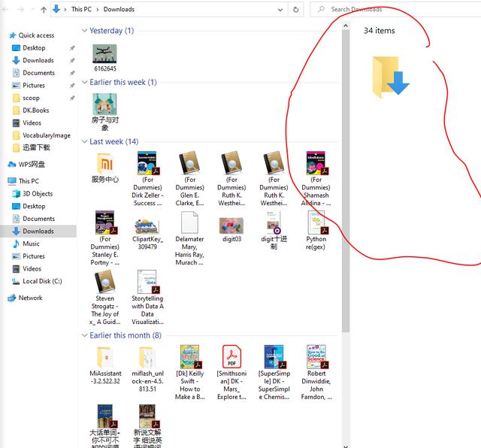Open the [Dk] Keilly Swift PDF
This screenshot has height=448, width=481.
[x=190, y=373]
